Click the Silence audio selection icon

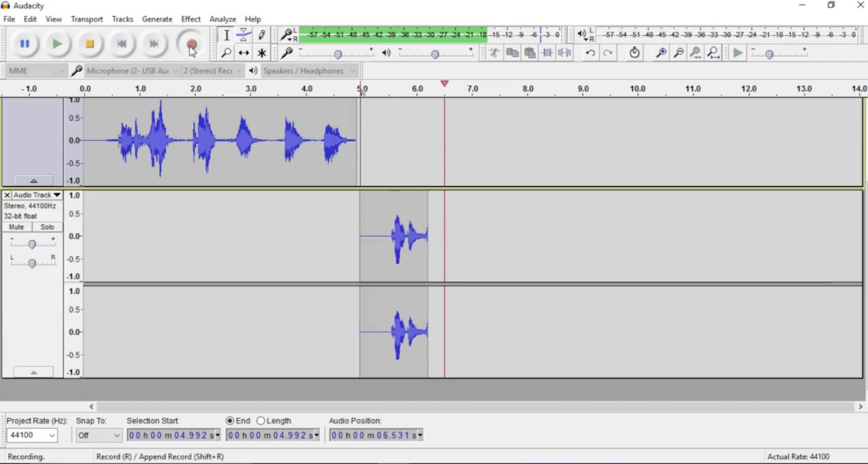coord(564,53)
